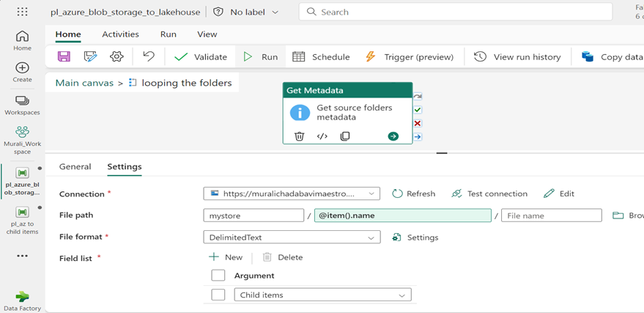Image resolution: width=644 pixels, height=313 pixels.
Task: Navigate to Main canvas breadcrumb
Action: (x=84, y=83)
